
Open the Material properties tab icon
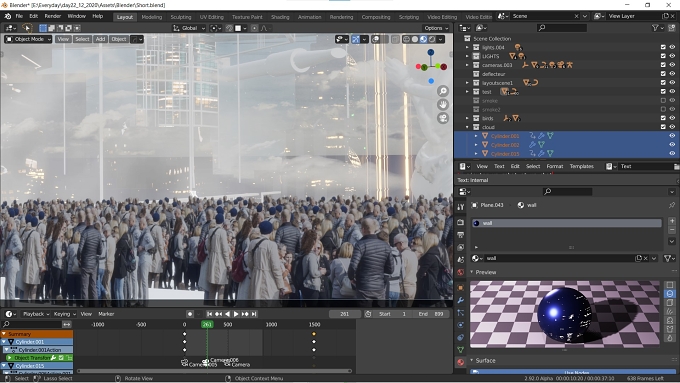pos(461,362)
